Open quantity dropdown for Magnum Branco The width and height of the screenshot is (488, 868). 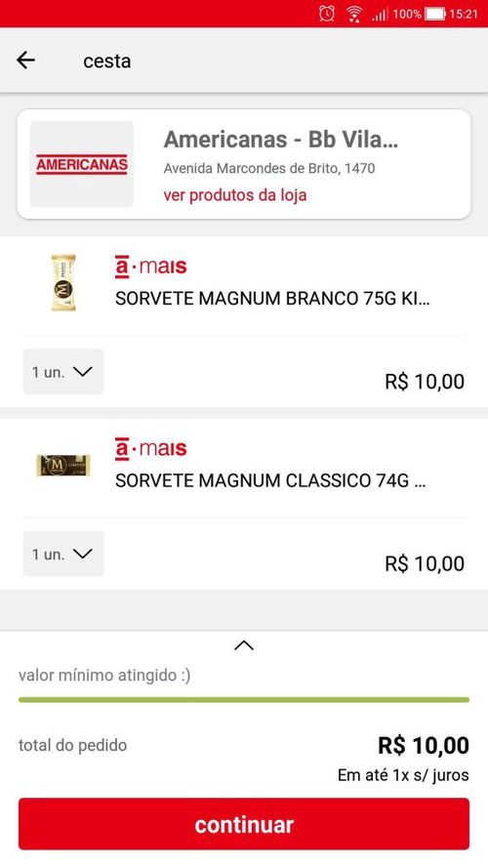pos(63,371)
